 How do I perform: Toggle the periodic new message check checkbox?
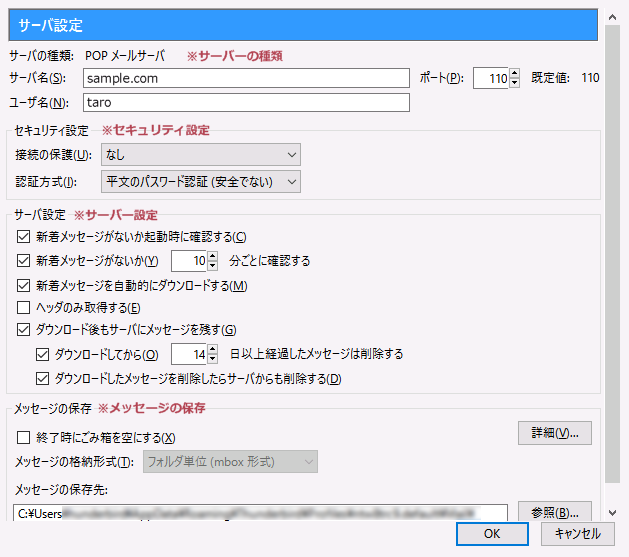coord(25,261)
